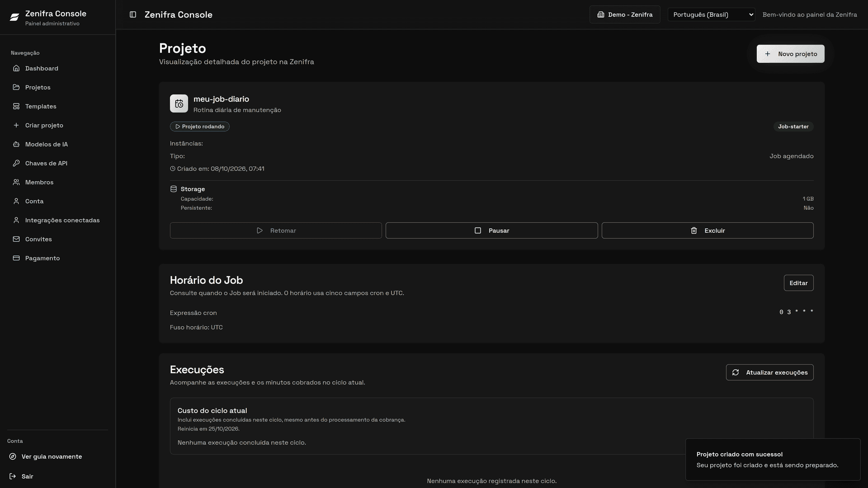The image size is (868, 488).
Task: Click the Ver guia novamente compass icon
Action: tap(13, 456)
